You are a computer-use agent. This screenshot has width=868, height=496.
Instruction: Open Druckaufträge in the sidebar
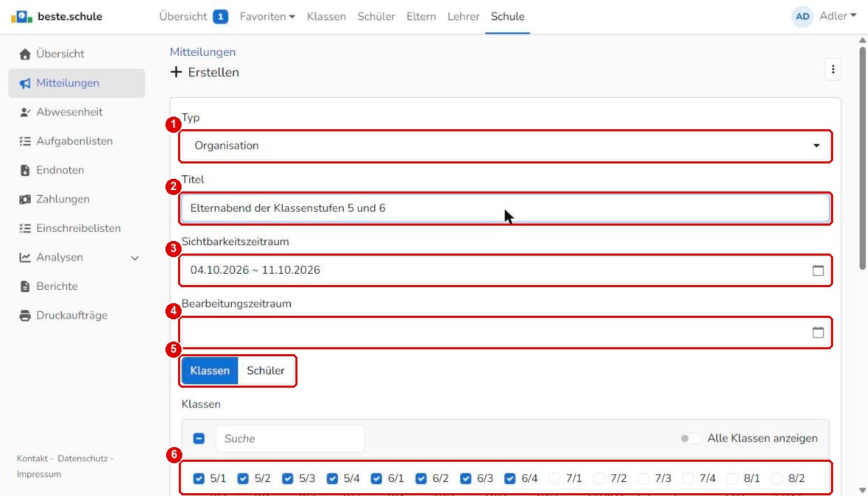[77, 316]
